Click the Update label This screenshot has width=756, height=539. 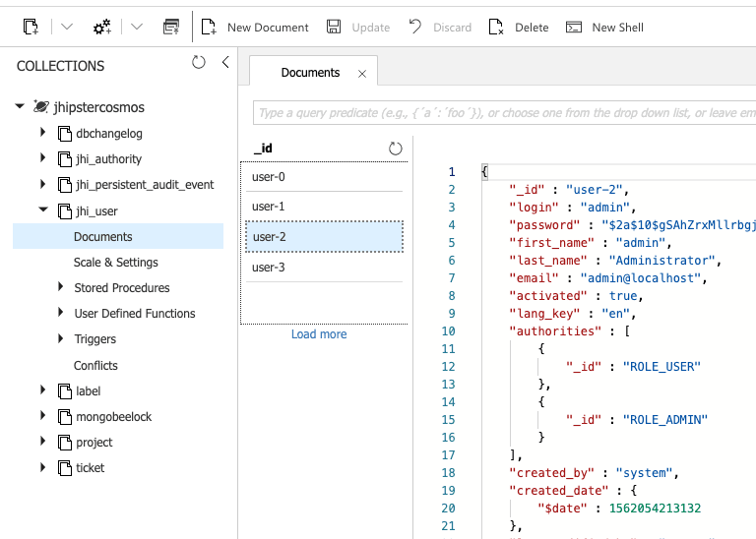[371, 28]
